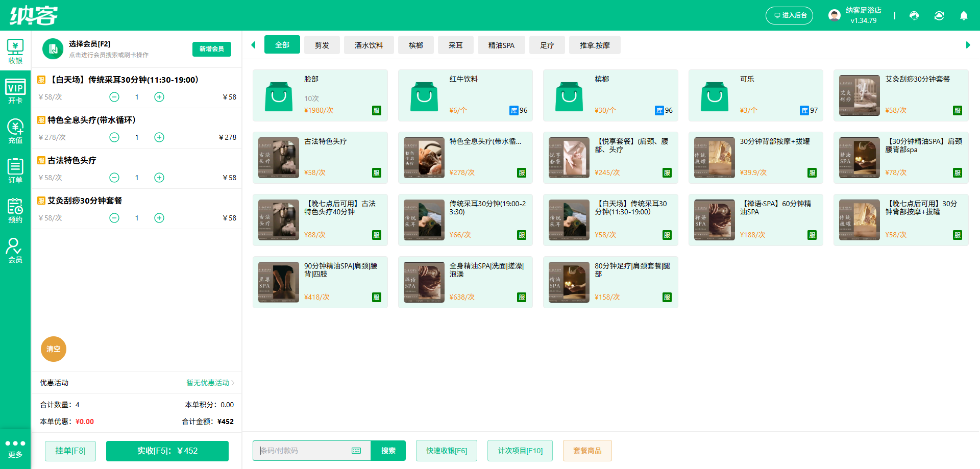Add 80分钟足疗 ¥158/次 card
Screen dimensions: 980x469
coord(610,282)
